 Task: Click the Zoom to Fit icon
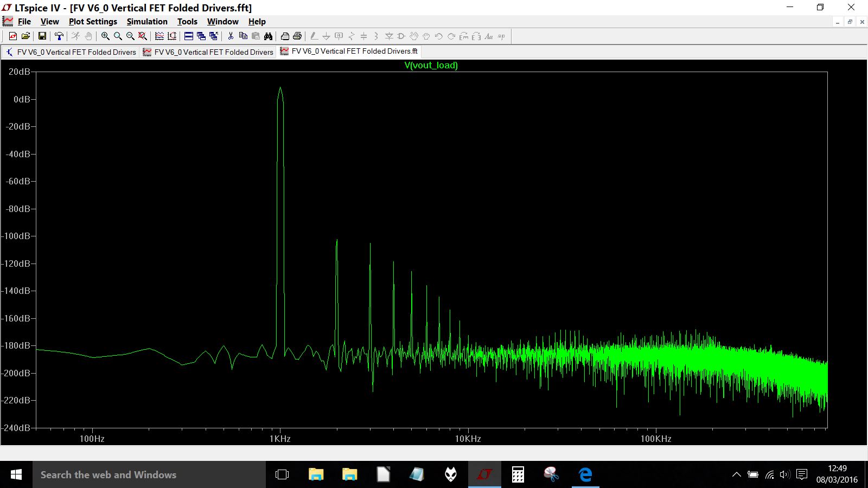tap(143, 36)
